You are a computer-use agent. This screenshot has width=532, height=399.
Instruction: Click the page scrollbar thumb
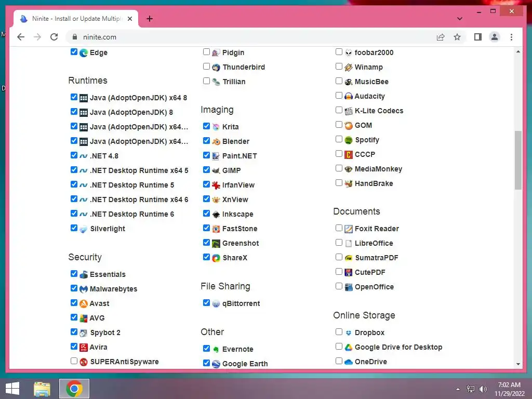[x=518, y=160]
